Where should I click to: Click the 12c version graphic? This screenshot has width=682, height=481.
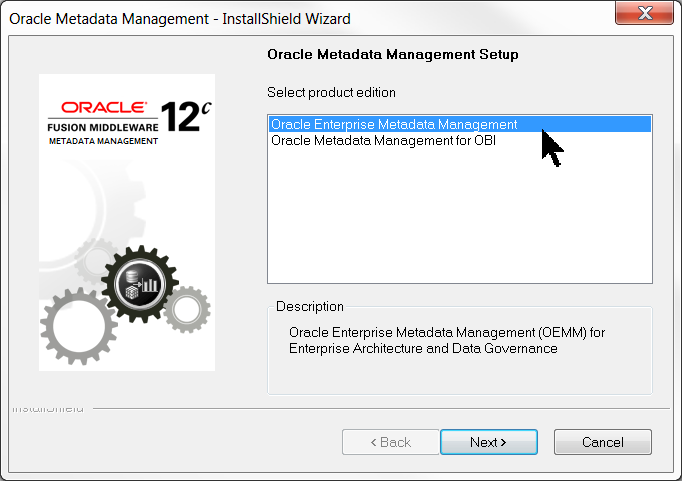(x=185, y=116)
